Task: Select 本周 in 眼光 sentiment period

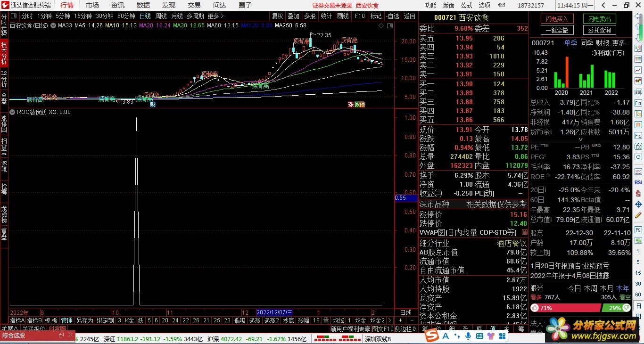Action: pyautogui.click(x=590, y=288)
